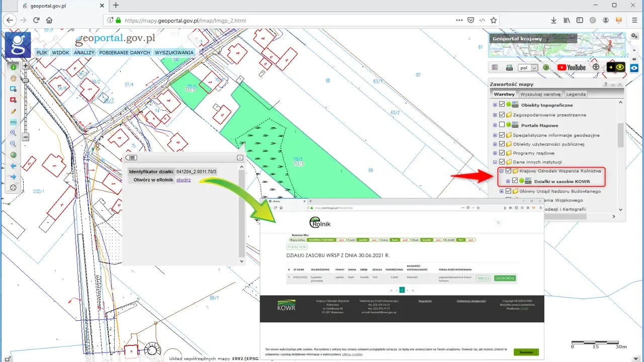
Task: Click minus button on zoom slider
Action: 26,137
